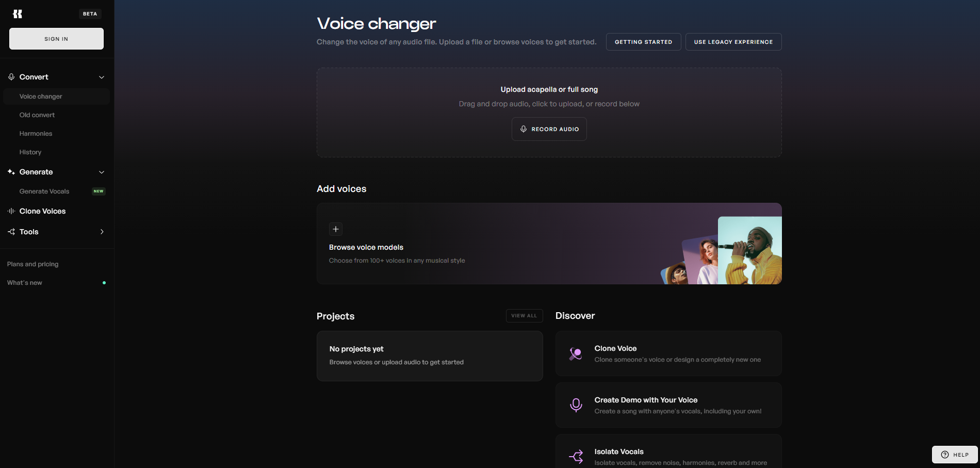Click the Record Audio button

click(x=549, y=129)
